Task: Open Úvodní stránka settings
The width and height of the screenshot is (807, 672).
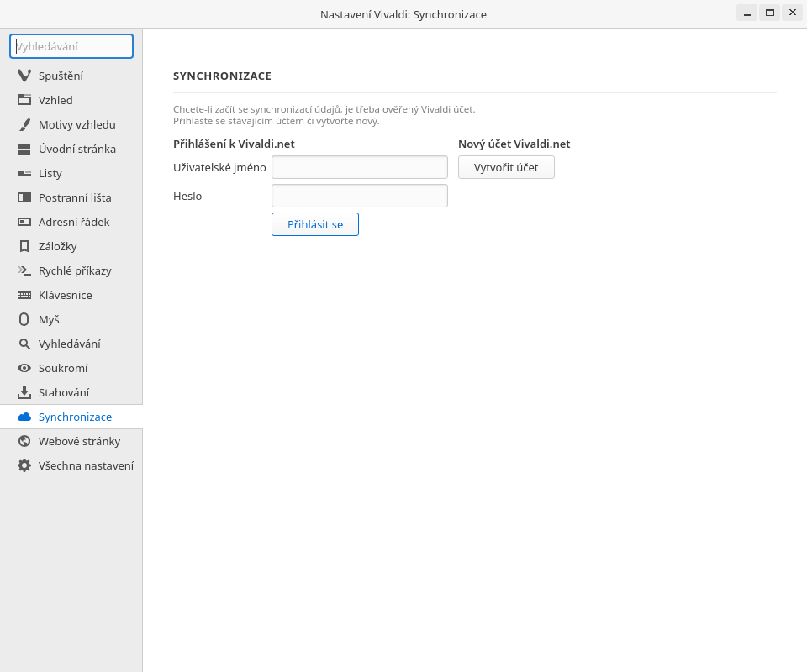Action: tap(71, 150)
